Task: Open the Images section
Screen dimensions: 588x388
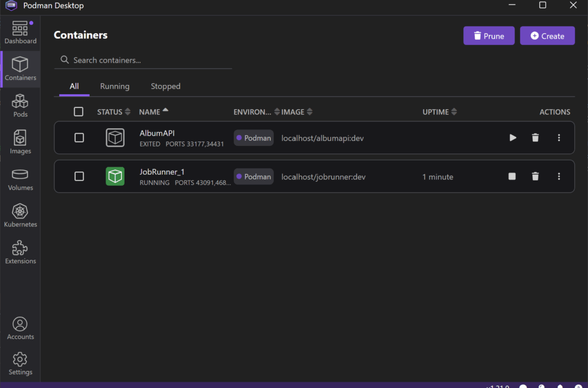Action: click(x=20, y=142)
